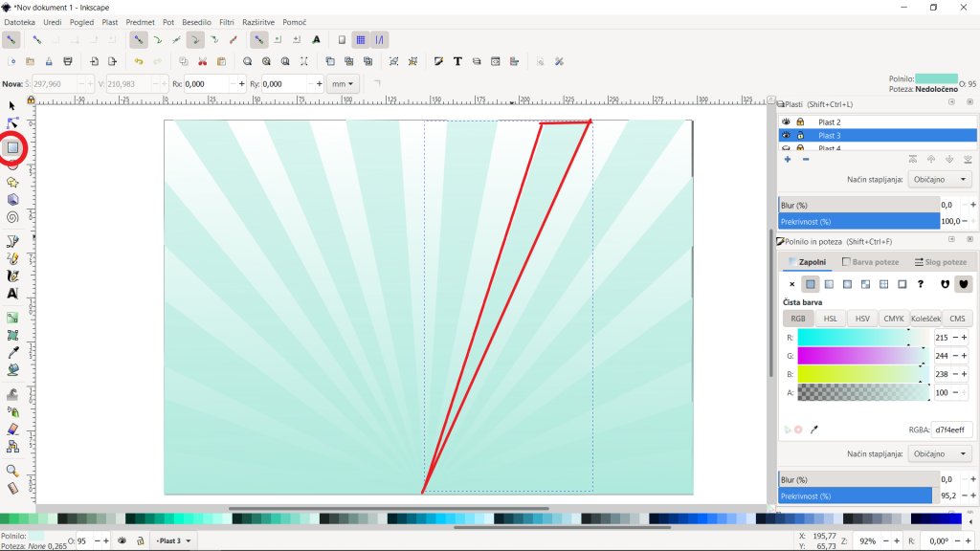The width and height of the screenshot is (980, 551).
Task: Select the 3D box tool
Action: [11, 200]
